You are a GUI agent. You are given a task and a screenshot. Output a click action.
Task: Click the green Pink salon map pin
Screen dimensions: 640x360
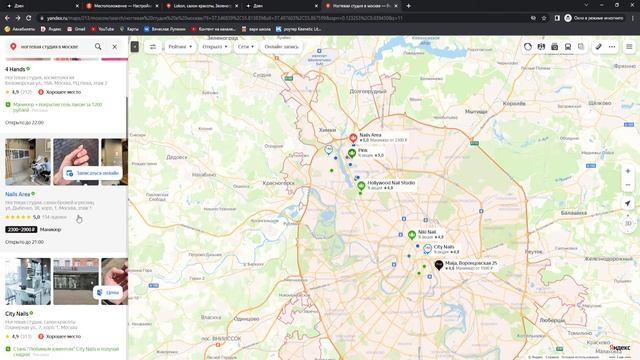pyautogui.click(x=352, y=153)
